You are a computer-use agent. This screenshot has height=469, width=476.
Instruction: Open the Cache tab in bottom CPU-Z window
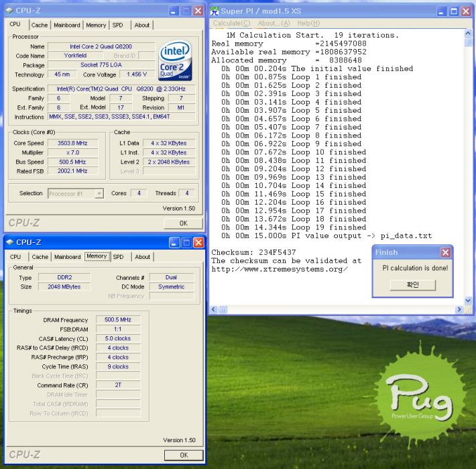[40, 257]
